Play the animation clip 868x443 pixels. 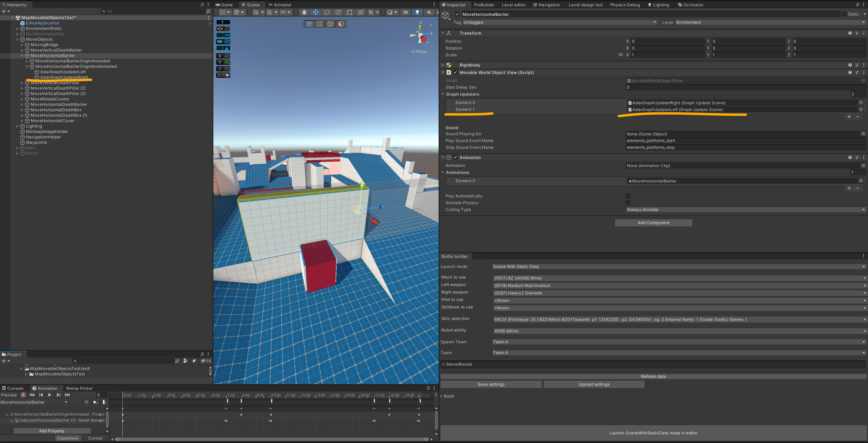point(50,395)
